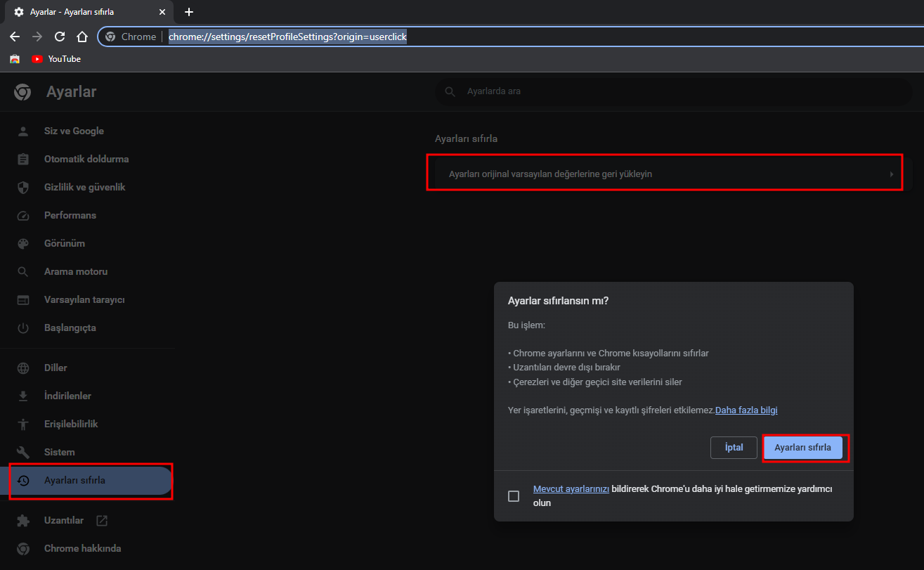924x570 pixels.
Task: Open the Daha fazla bilgi link
Action: point(746,410)
